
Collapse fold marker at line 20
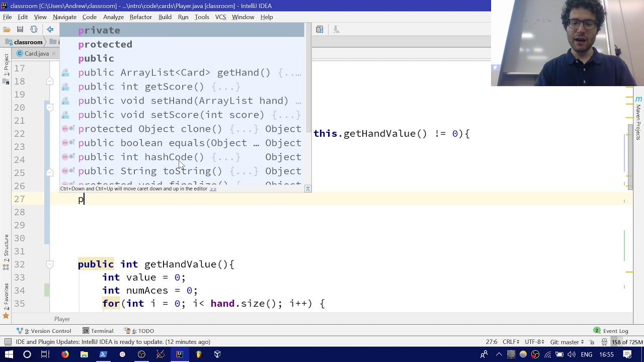coord(49,107)
